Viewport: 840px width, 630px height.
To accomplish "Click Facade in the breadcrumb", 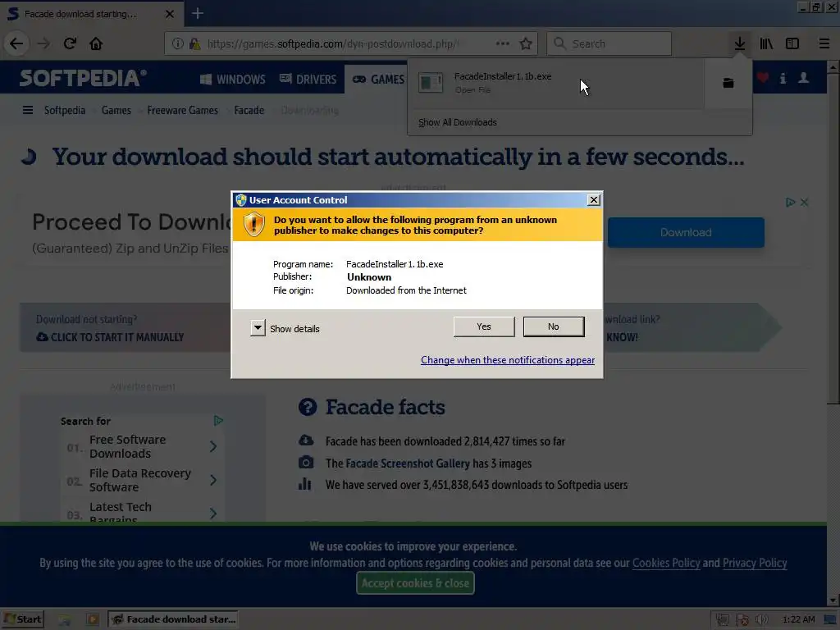I will click(249, 111).
